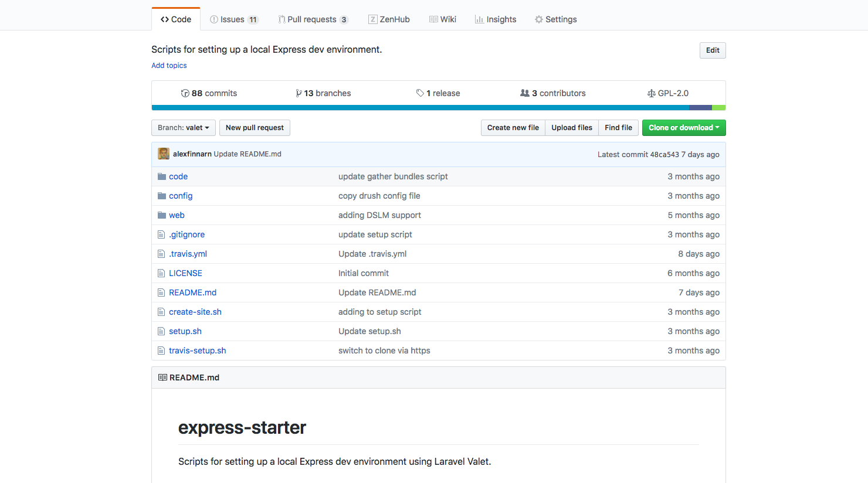Click the green segment of language bar
Screen dimensions: 868x483
tap(718, 108)
